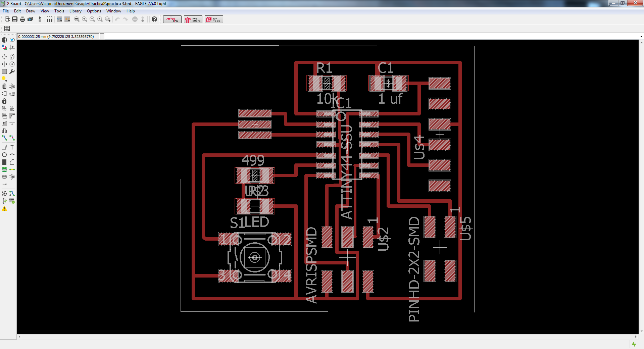Select the Change wrench tool
This screenshot has height=349, width=644.
(12, 71)
